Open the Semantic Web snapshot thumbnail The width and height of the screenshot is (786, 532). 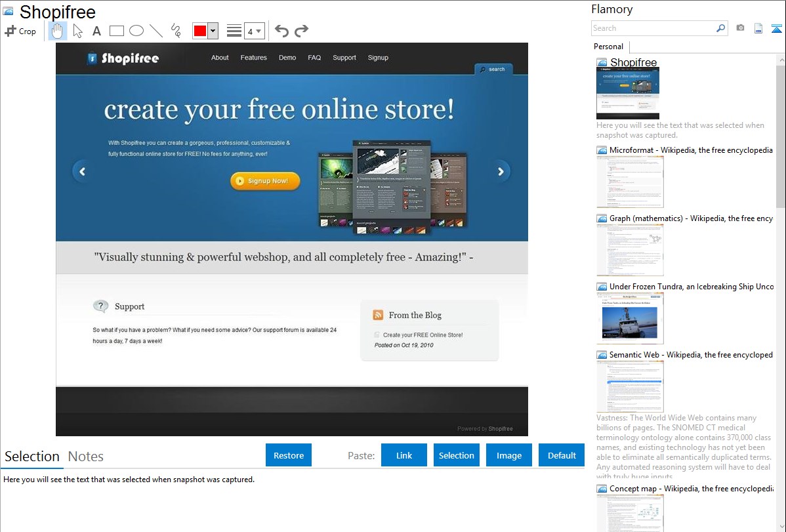(x=630, y=386)
